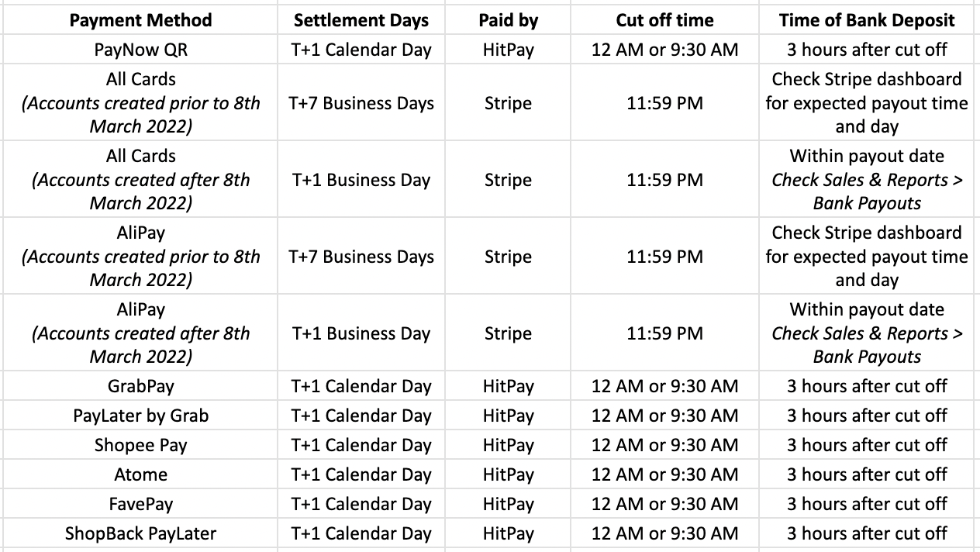This screenshot has height=552, width=980.
Task: Select HitPay cell in PayNow QR row
Action: [508, 50]
